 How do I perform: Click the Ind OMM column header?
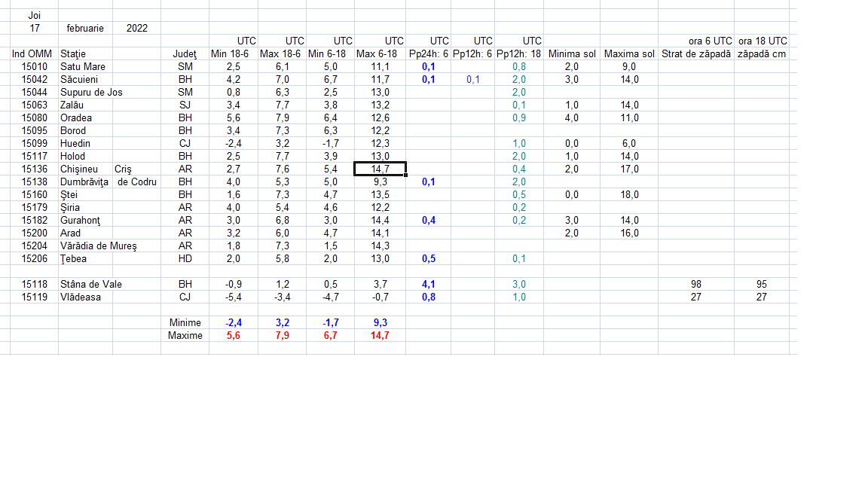(x=32, y=53)
